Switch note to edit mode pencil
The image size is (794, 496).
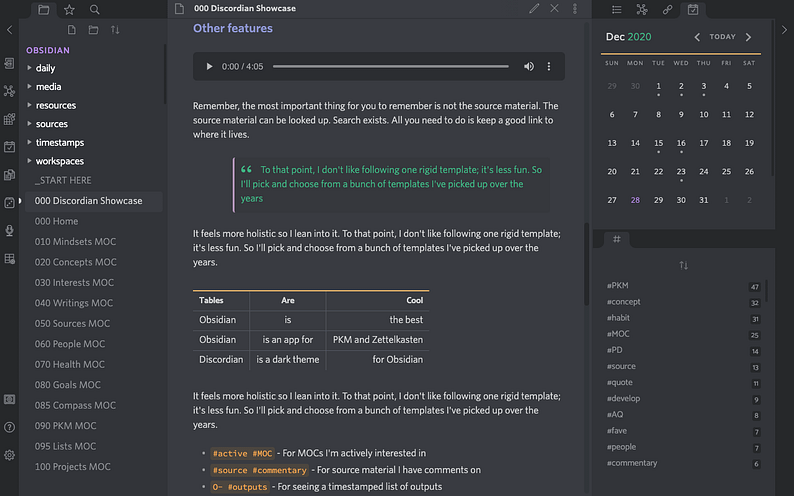point(534,9)
